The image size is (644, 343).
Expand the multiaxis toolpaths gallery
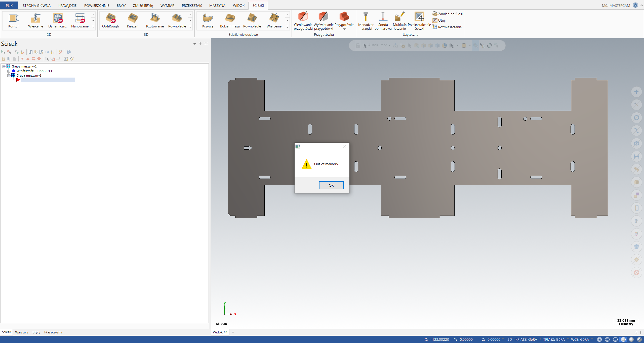point(287,27)
